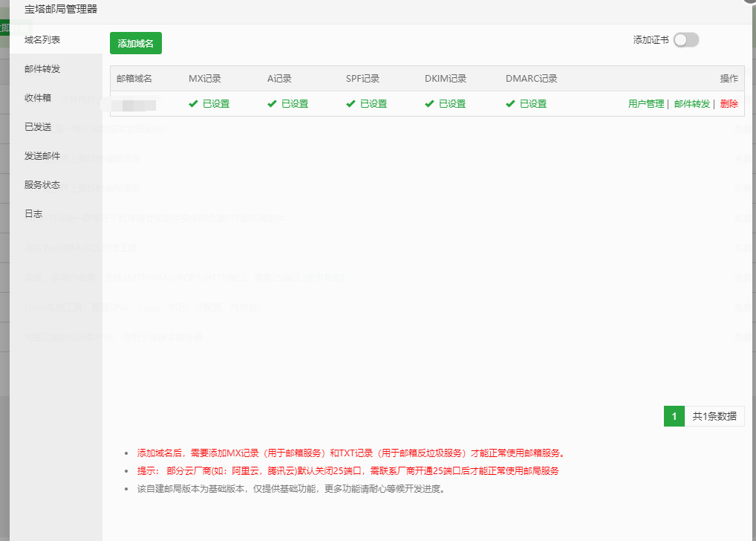The width and height of the screenshot is (756, 541).
Task: Click the blurred domain name cell
Action: coord(137,104)
